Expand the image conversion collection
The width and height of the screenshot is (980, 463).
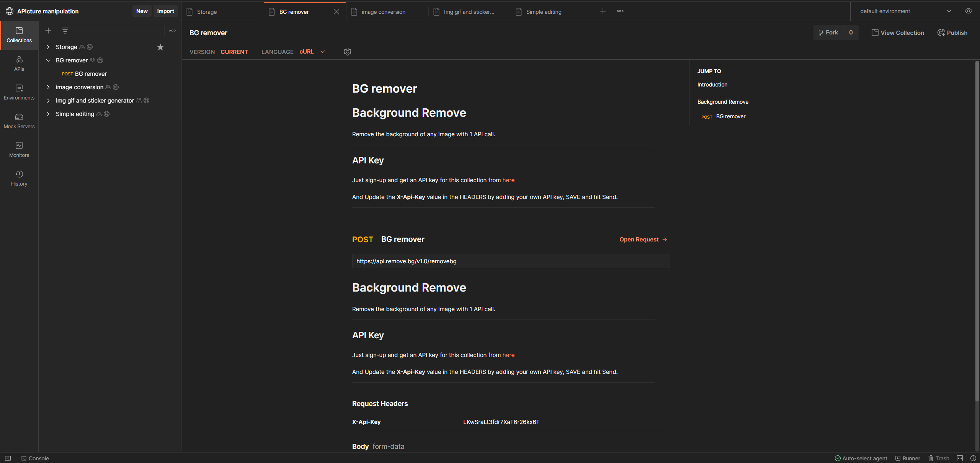(48, 87)
